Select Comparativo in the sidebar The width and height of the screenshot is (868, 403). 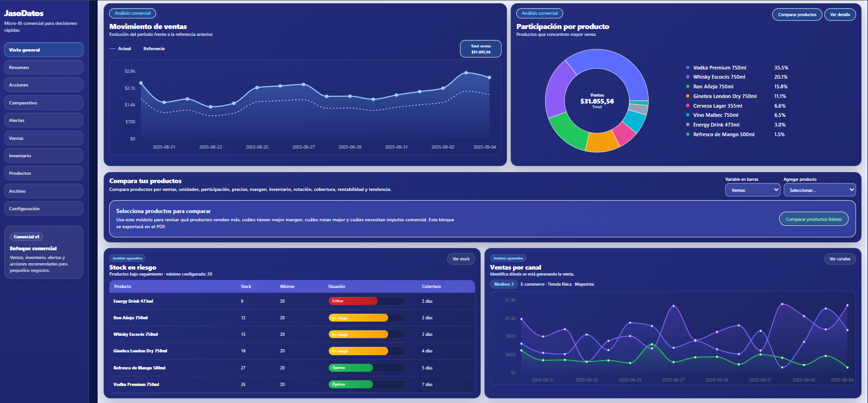click(44, 103)
